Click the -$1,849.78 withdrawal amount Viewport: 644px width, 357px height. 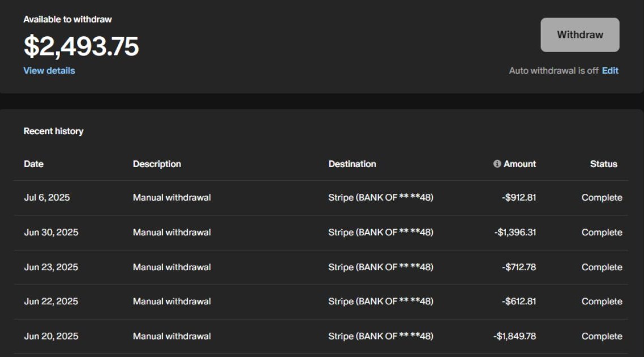click(x=514, y=336)
